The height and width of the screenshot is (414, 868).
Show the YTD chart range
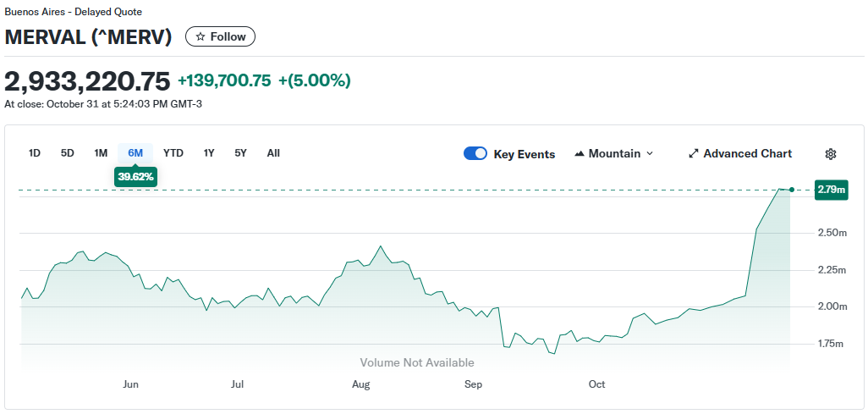tap(173, 153)
